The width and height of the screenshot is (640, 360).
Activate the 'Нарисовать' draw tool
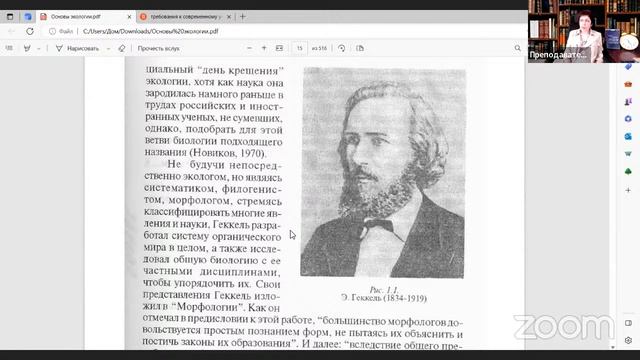point(78,48)
